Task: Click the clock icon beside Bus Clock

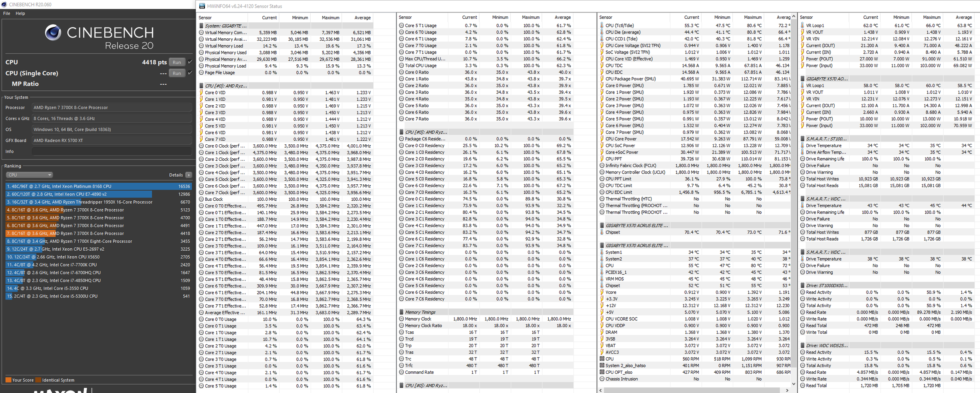Action: click(201, 199)
